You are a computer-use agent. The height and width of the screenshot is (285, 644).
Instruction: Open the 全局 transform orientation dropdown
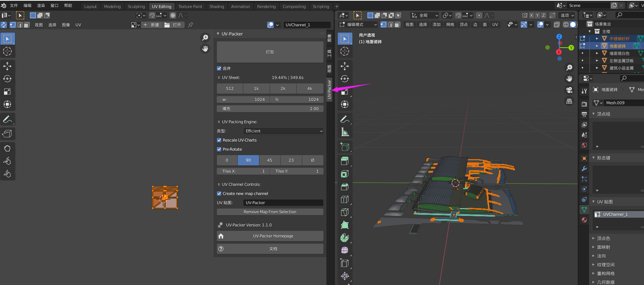pyautogui.click(x=425, y=15)
